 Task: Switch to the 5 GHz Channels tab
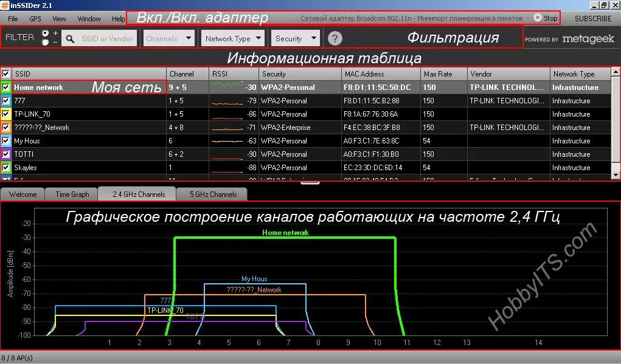click(213, 194)
